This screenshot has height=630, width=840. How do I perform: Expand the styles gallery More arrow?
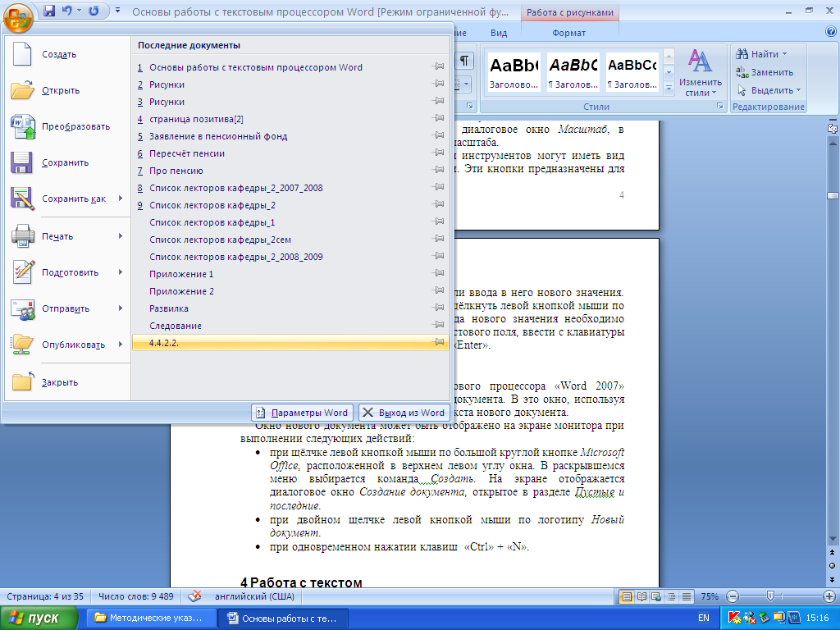669,89
